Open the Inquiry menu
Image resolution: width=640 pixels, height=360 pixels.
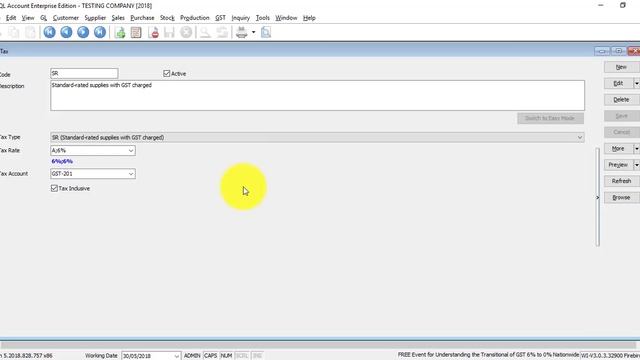(x=240, y=18)
